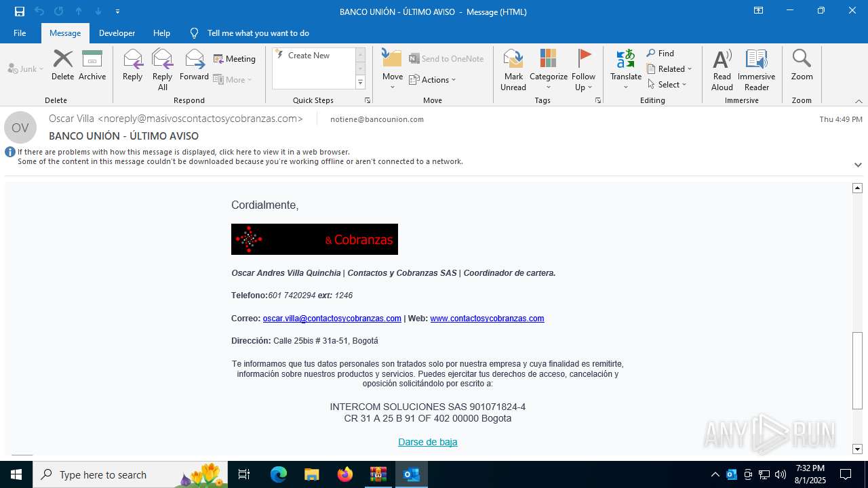Open the Translate menu
This screenshot has height=488, width=868.
click(626, 70)
